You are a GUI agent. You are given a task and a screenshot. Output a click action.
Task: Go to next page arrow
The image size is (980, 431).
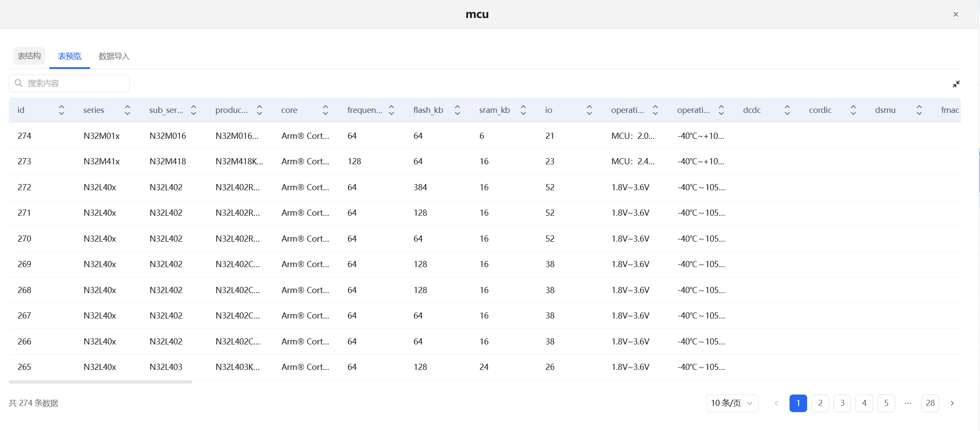952,403
